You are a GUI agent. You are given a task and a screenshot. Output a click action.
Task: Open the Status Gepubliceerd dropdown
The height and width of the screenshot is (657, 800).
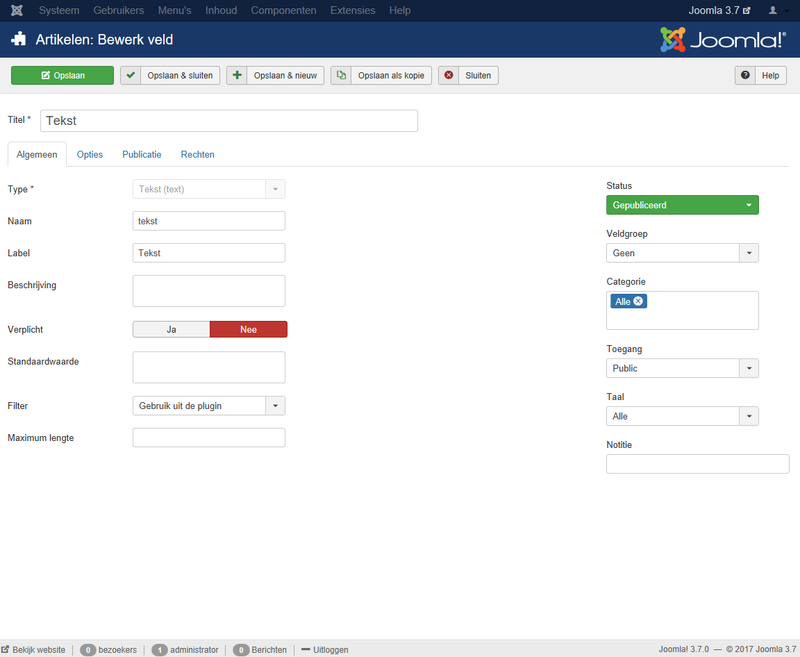point(682,205)
